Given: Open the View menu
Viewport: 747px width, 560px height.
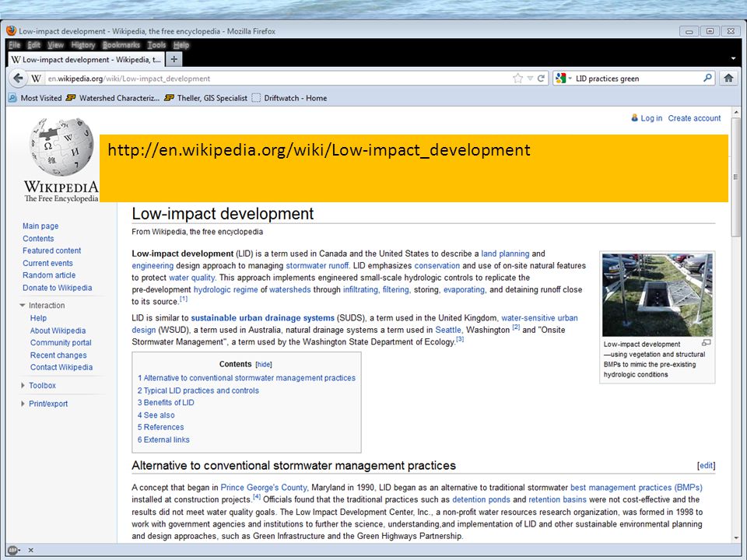Looking at the screenshot, I should point(55,45).
